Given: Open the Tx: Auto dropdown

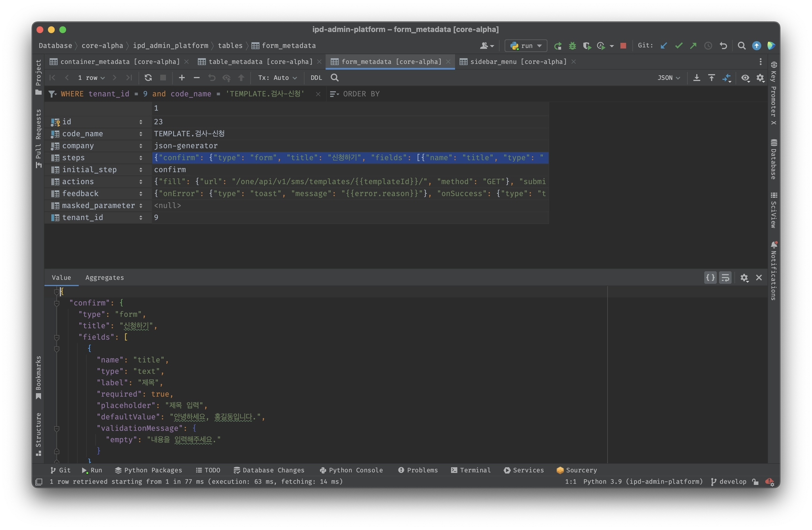Looking at the screenshot, I should point(277,78).
